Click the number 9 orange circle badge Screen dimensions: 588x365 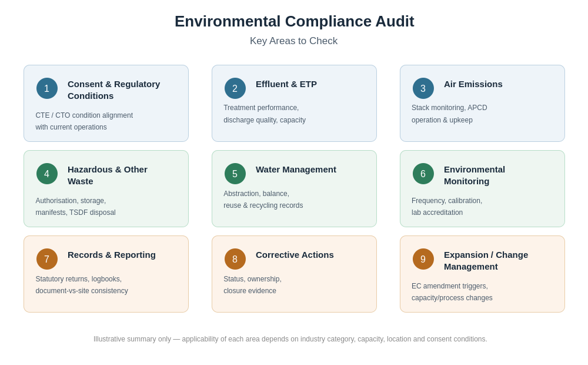tap(423, 258)
